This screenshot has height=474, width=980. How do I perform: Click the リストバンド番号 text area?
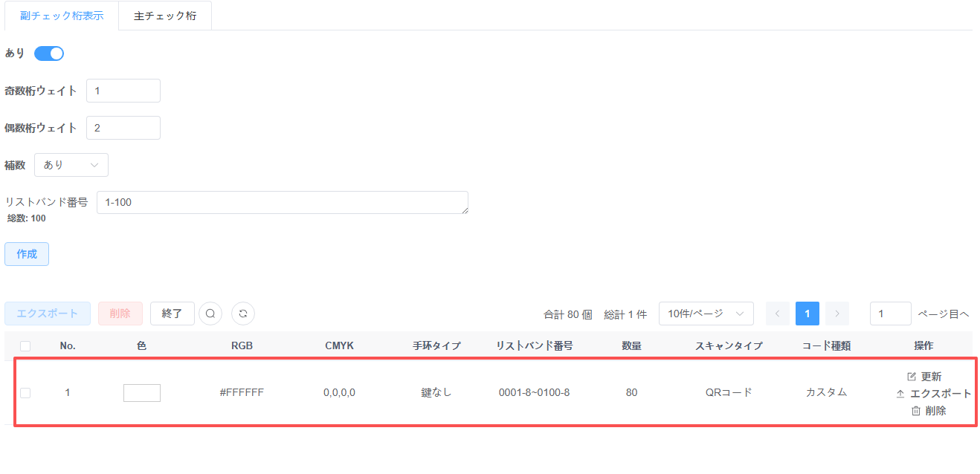point(282,202)
